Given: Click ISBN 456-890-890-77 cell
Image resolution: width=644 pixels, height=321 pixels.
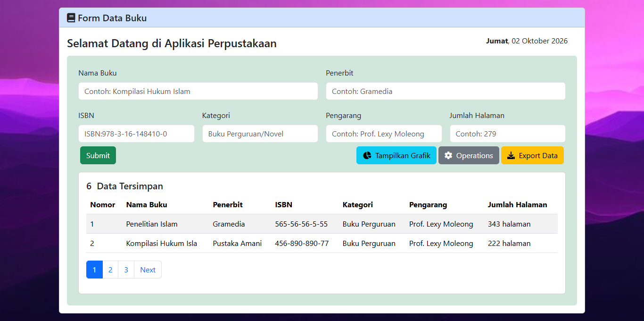Looking at the screenshot, I should (x=302, y=243).
